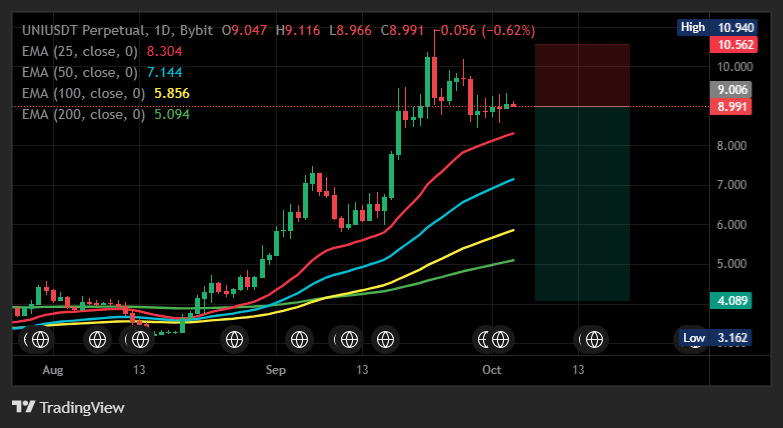Click the 5.000 price axis tick

coord(732,264)
